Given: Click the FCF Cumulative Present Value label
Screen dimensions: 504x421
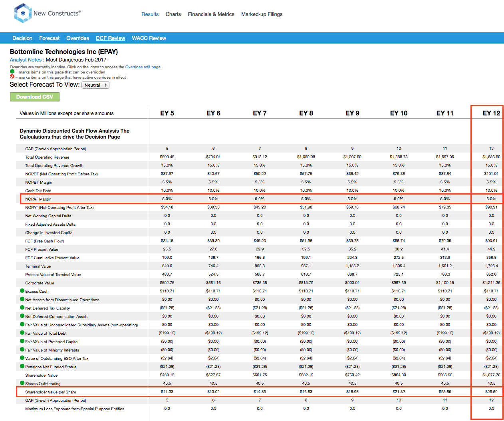Looking at the screenshot, I should click(x=52, y=258).
